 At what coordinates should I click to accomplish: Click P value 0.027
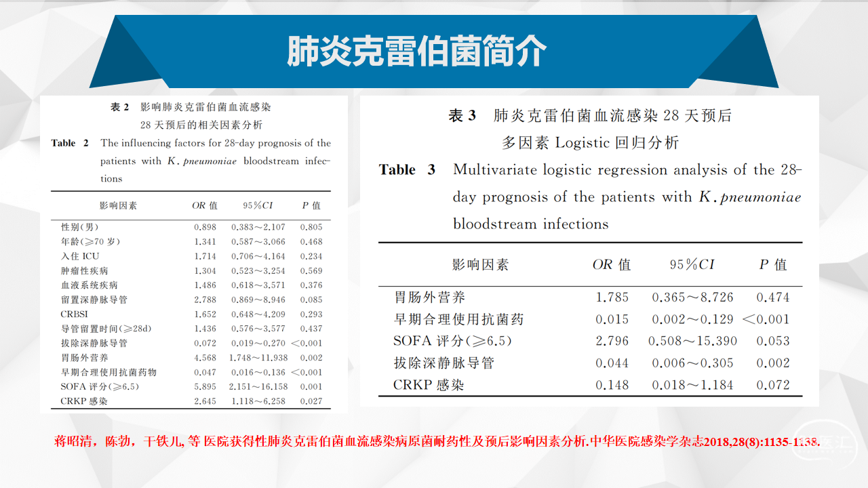point(311,401)
